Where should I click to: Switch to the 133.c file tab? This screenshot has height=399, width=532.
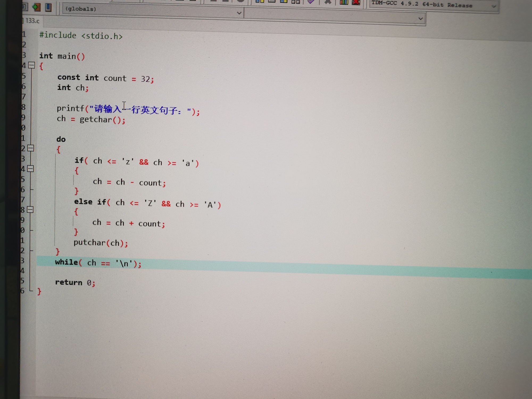pyautogui.click(x=32, y=21)
